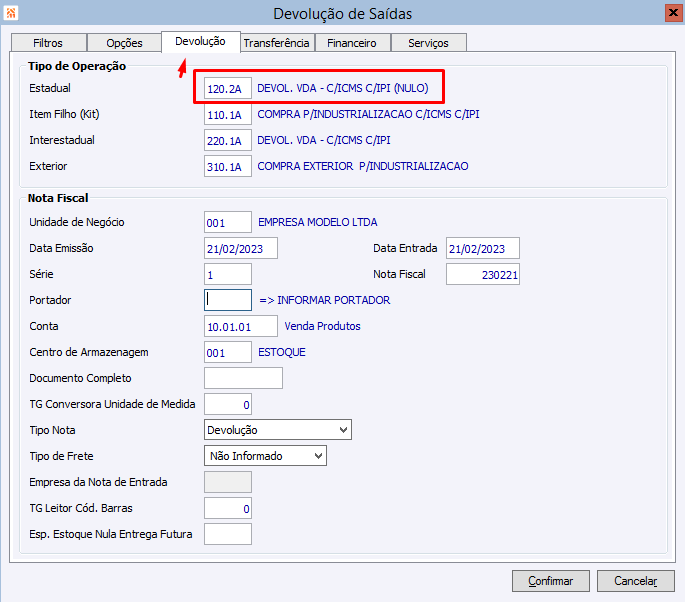Focus the Portador input field
Viewport: 685px width, 602px height.
pyautogui.click(x=228, y=300)
